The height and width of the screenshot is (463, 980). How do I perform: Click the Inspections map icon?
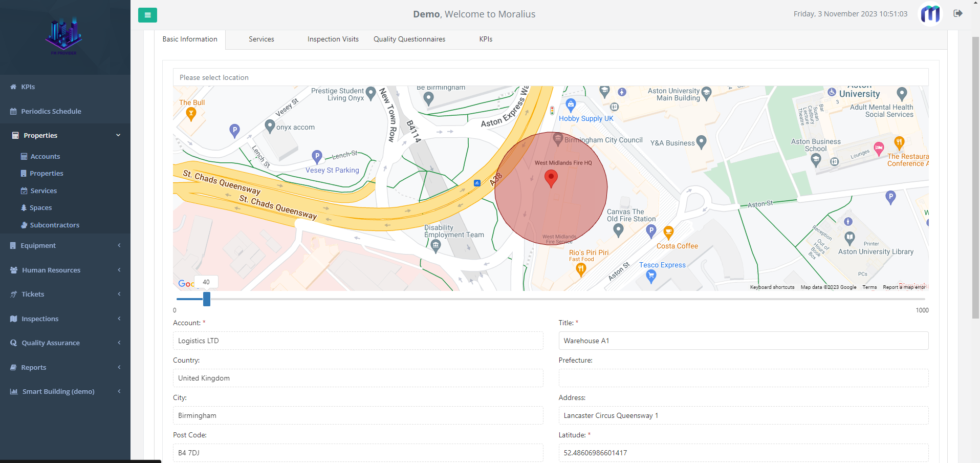click(13, 319)
